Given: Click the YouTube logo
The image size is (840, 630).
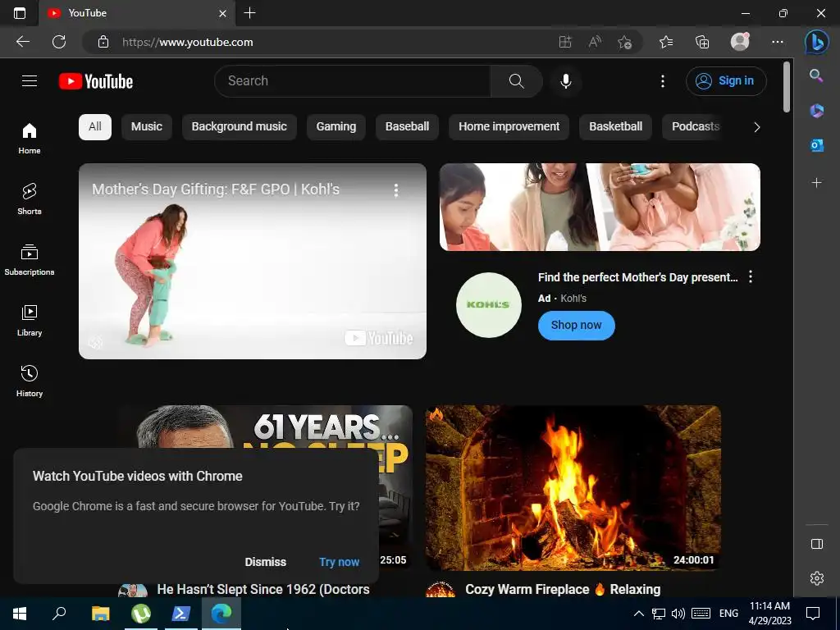Looking at the screenshot, I should tap(96, 81).
